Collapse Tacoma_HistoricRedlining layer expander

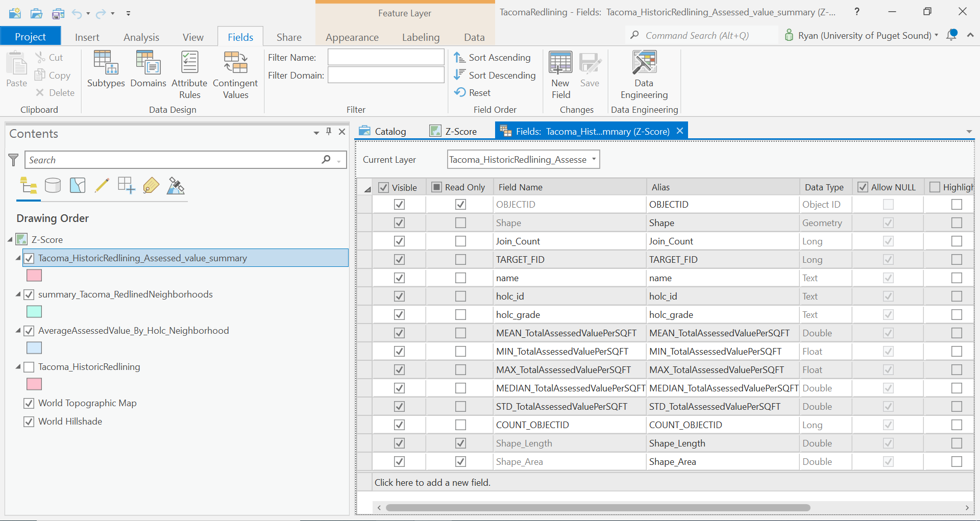18,367
